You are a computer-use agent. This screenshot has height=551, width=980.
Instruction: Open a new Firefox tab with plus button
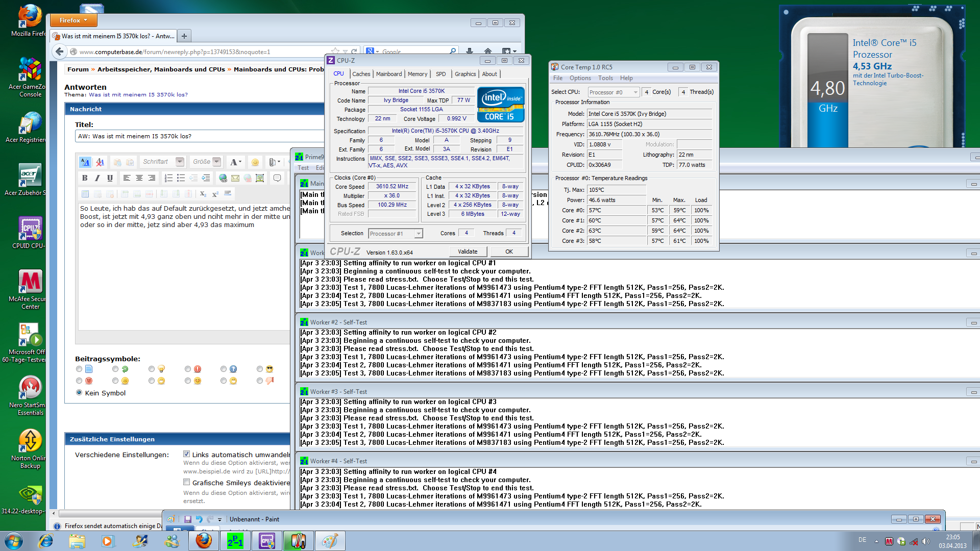coord(184,36)
